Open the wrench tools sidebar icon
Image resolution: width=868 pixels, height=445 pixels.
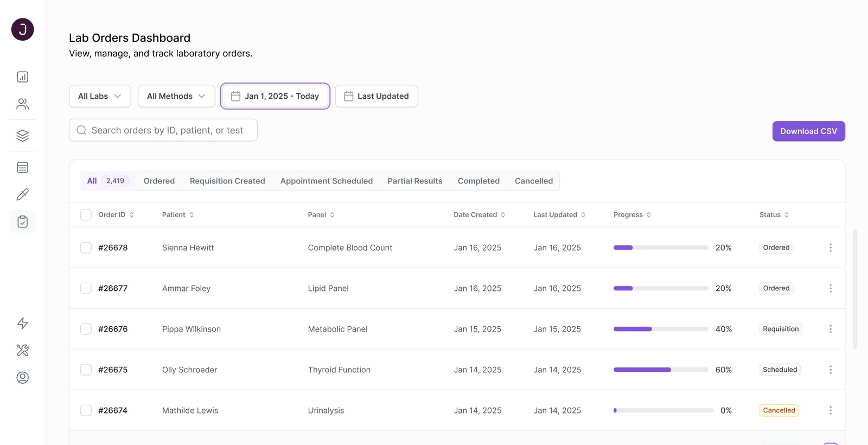23,351
